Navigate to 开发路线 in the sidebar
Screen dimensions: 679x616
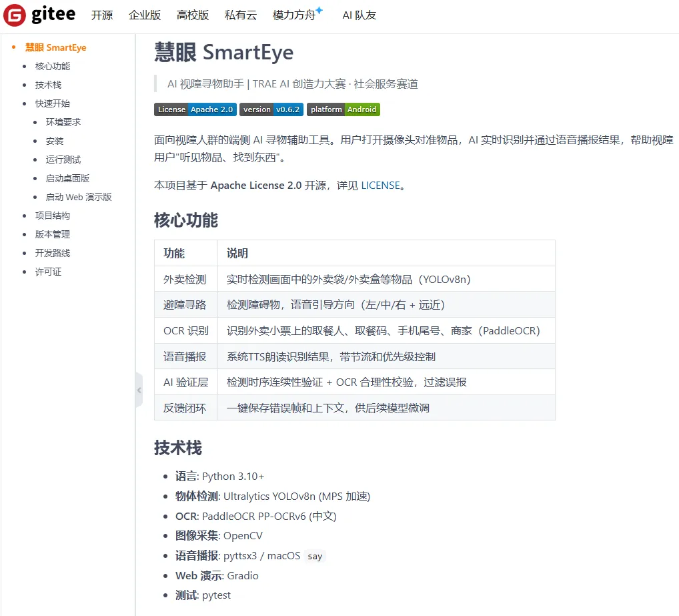pos(53,253)
